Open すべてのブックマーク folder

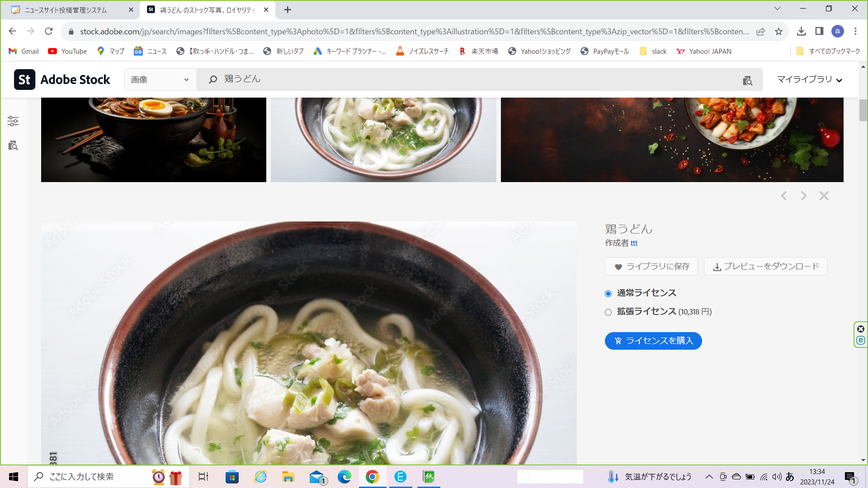pyautogui.click(x=828, y=51)
